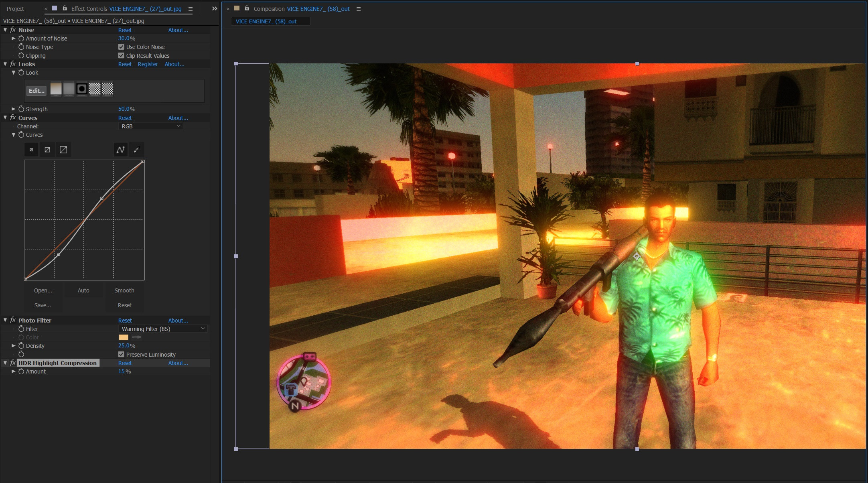The image size is (868, 483).
Task: Select Composition VICE ENGINE7_ (58)_out tab
Action: (x=301, y=9)
